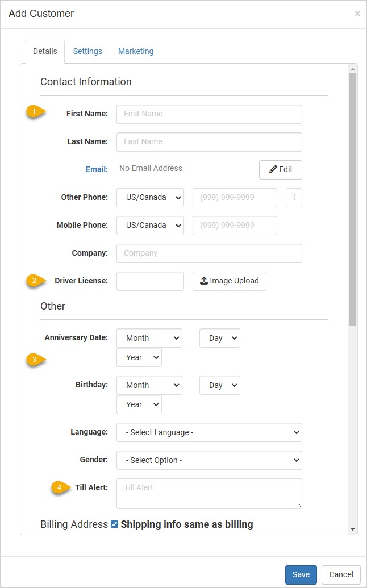
Task: Click the Save button
Action: pyautogui.click(x=301, y=575)
